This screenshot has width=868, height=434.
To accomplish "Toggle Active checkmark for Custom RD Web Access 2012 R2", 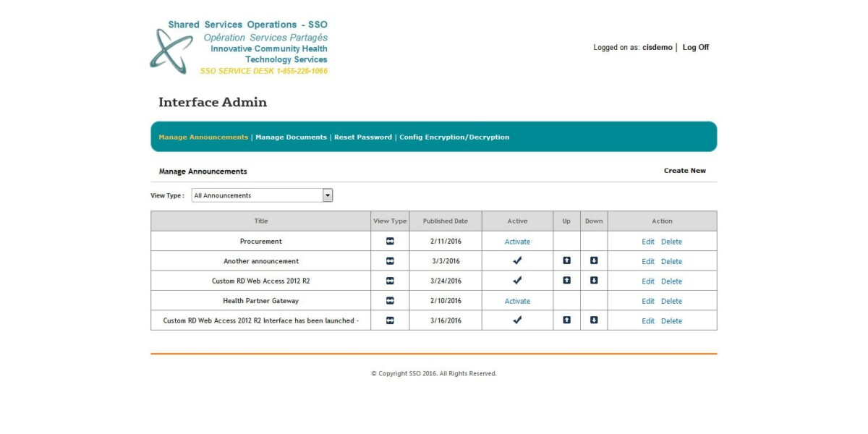I will (x=516, y=281).
